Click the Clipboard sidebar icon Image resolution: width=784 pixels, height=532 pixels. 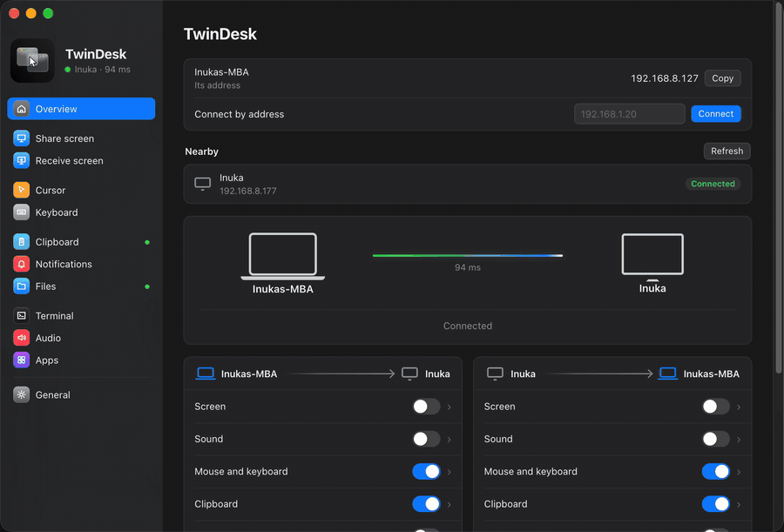(21, 242)
